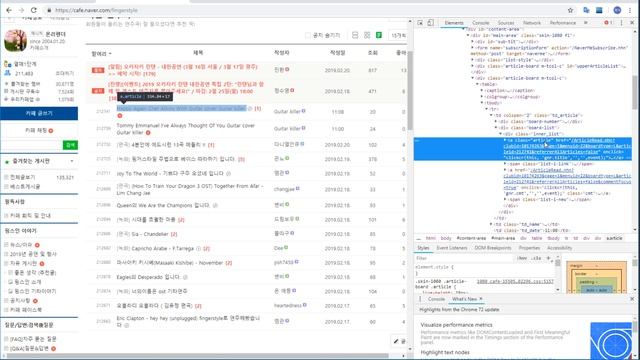Image resolution: width=640 pixels, height=360 pixels.
Task: Click the browser back arrow
Action: click(9, 10)
